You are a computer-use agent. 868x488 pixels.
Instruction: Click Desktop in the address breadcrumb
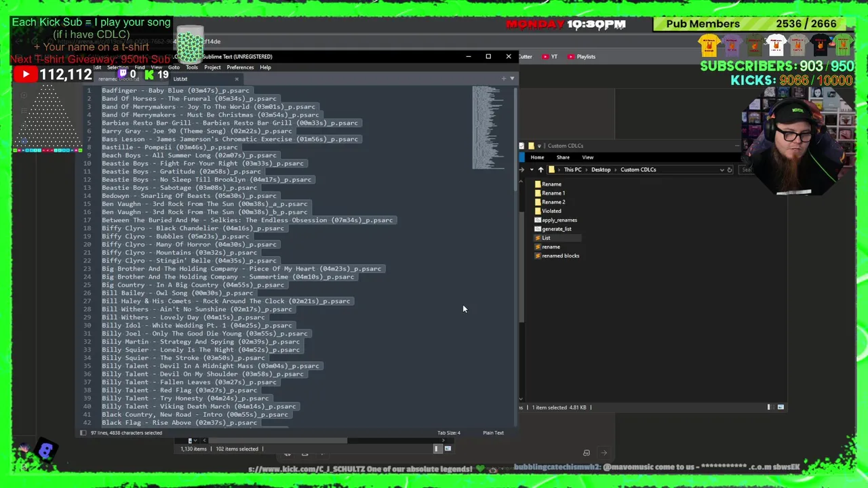click(601, 169)
